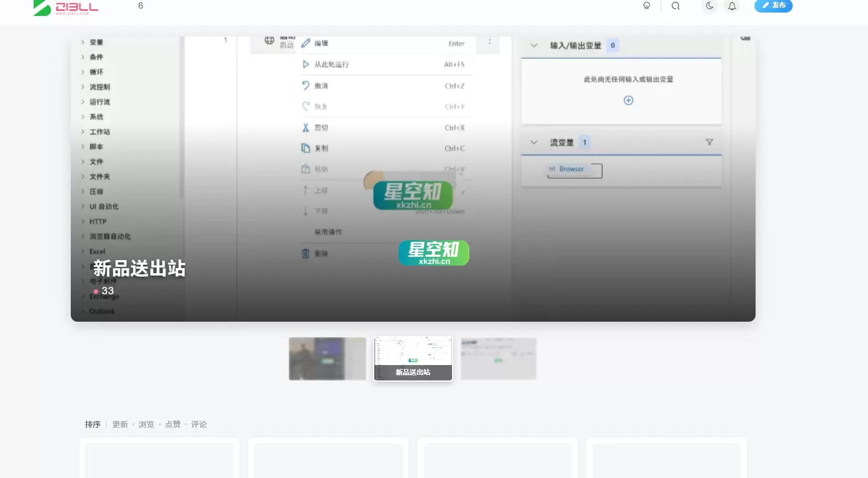Expand the Excel category in the sidebar
The width and height of the screenshot is (868, 478).
(97, 251)
